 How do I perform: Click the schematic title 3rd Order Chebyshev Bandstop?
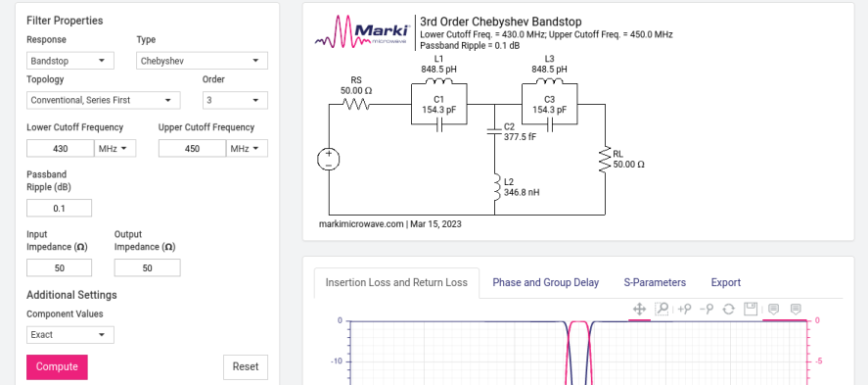pyautogui.click(x=501, y=22)
